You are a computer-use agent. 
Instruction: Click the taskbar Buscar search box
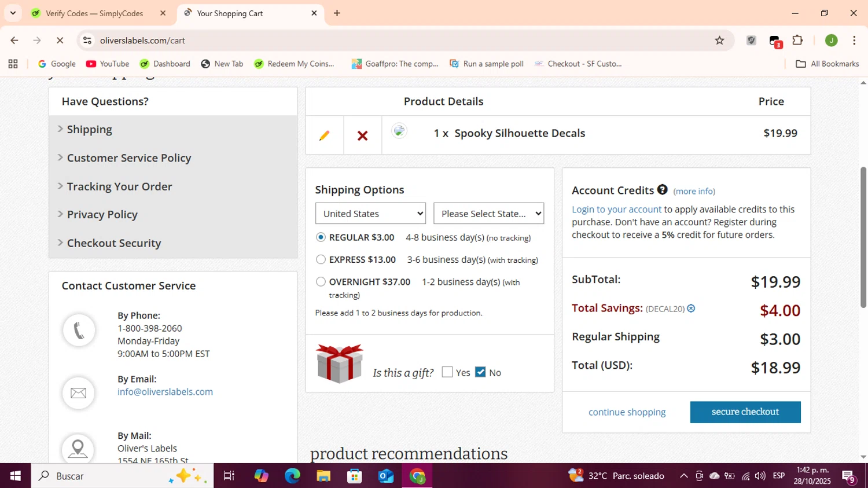(x=122, y=476)
